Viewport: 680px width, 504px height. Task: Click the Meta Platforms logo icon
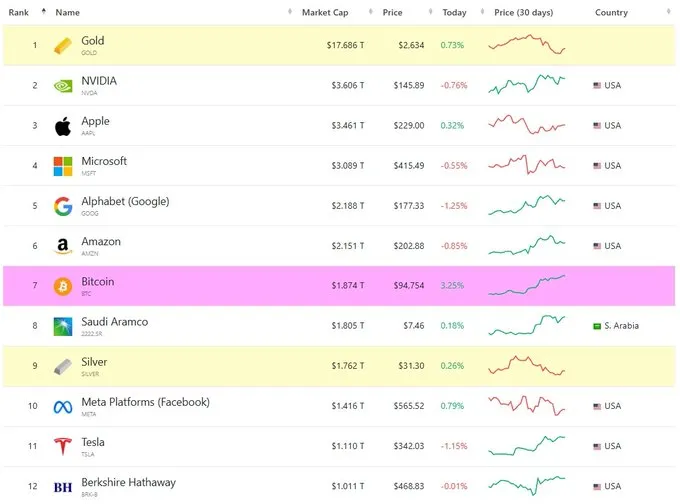click(63, 406)
